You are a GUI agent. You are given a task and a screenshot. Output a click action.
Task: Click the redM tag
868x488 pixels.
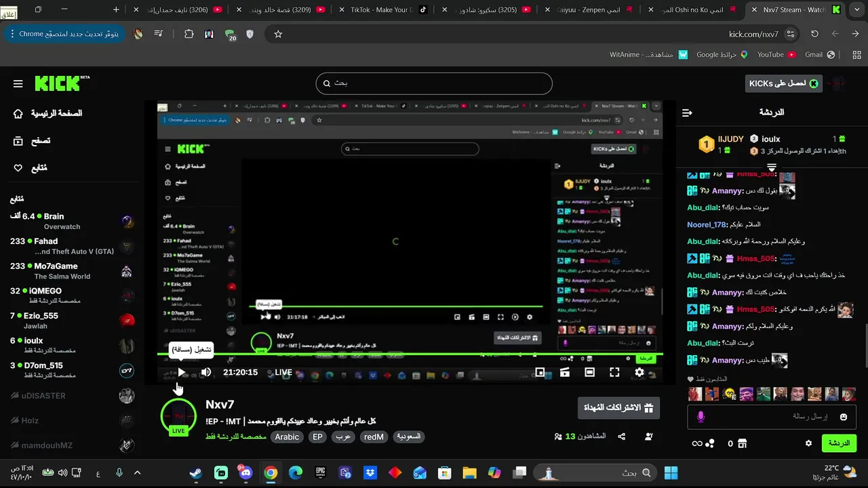point(374,437)
